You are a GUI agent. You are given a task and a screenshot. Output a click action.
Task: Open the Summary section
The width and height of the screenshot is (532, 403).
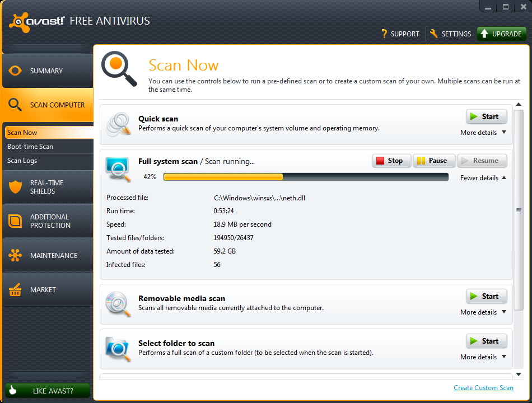click(48, 71)
